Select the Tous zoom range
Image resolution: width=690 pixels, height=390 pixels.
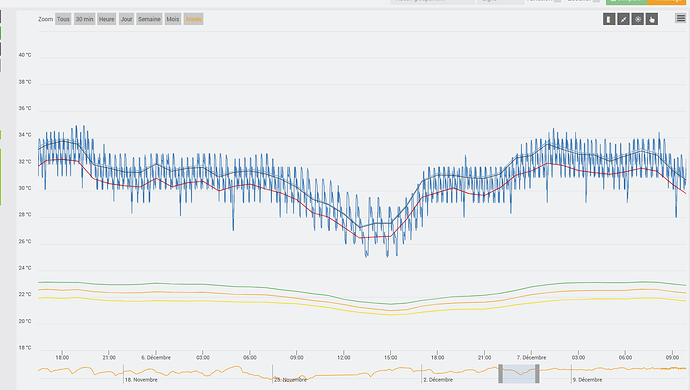[x=63, y=19]
